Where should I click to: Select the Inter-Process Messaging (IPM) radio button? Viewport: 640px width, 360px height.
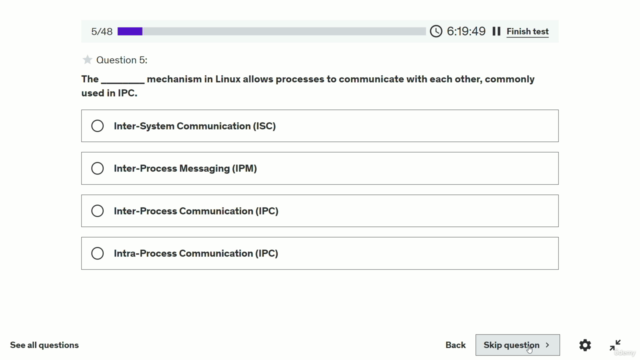click(98, 168)
